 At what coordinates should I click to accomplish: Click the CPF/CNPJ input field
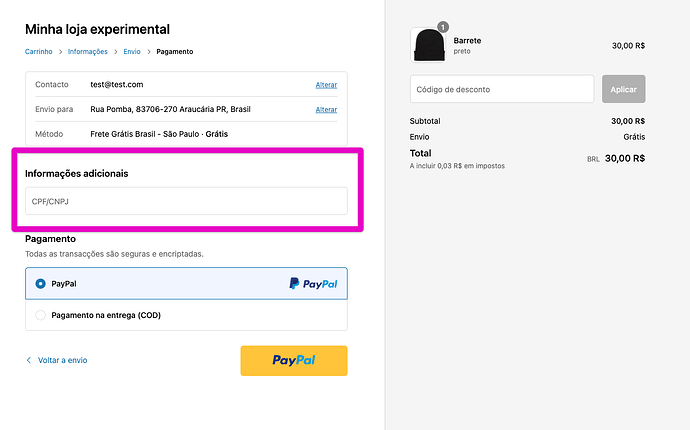click(x=186, y=201)
